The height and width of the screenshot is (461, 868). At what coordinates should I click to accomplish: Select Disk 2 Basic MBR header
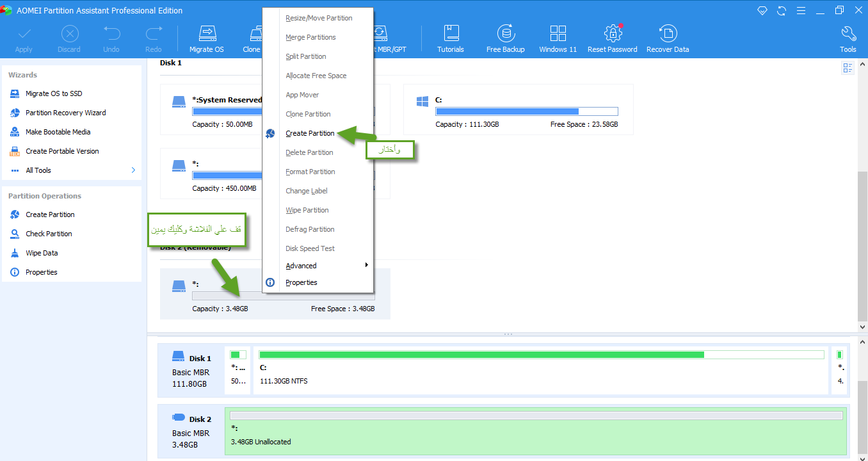(191, 432)
